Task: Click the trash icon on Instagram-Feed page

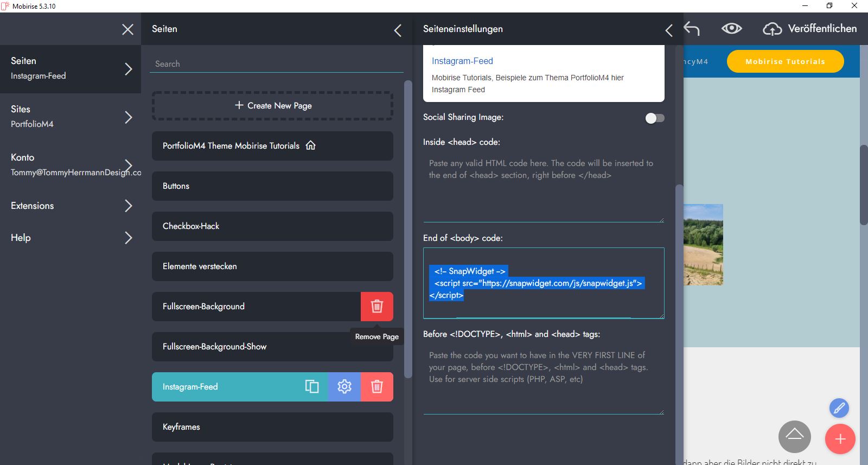Action: point(377,386)
